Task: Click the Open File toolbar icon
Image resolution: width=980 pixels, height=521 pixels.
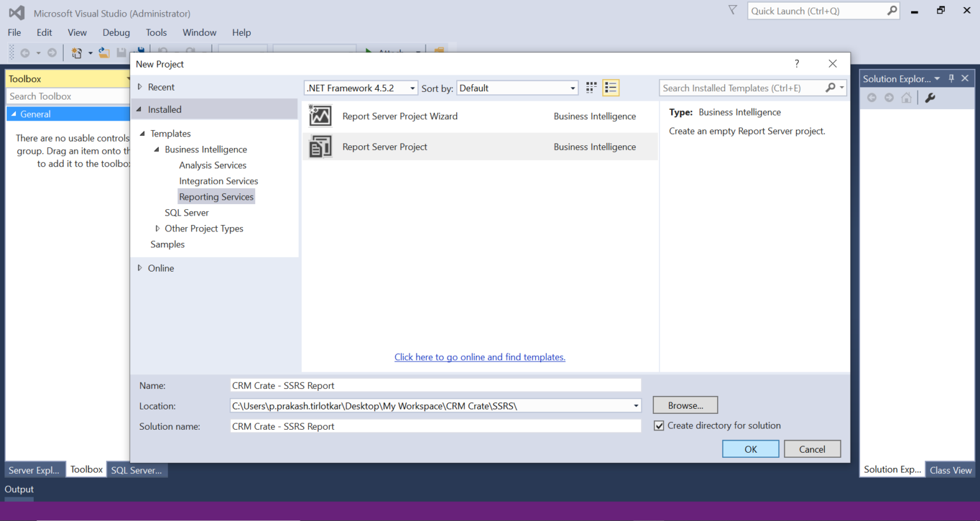Action: tap(104, 53)
